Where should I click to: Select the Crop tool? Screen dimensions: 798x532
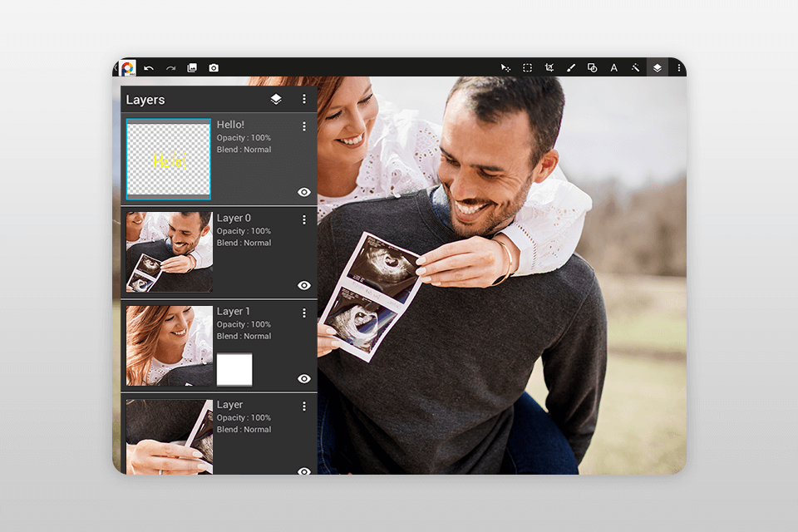click(x=549, y=67)
